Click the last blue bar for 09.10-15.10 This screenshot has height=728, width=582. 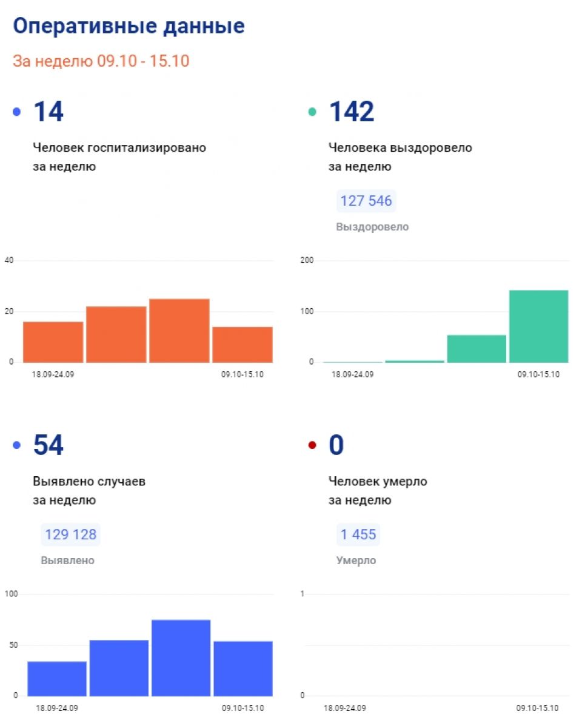click(243, 669)
